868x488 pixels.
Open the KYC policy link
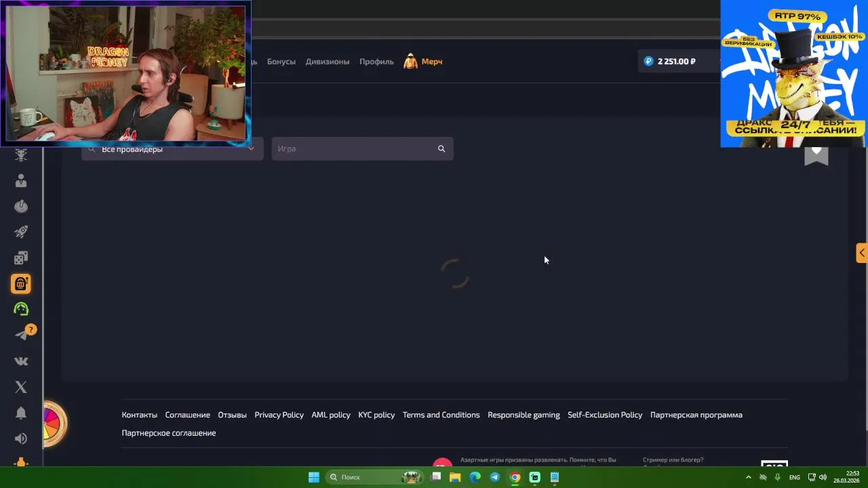[x=376, y=415]
